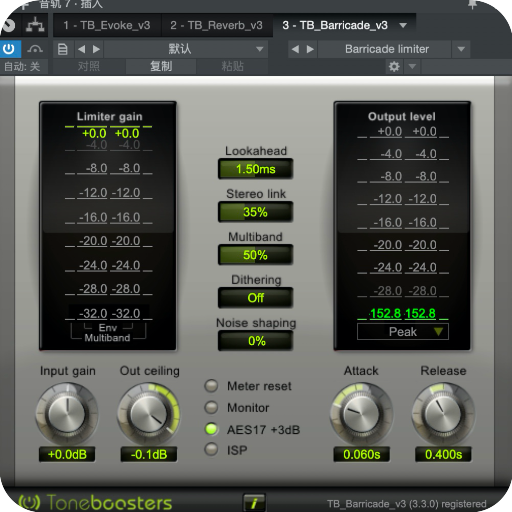Screen dimensions: 512x512
Task: Click the Toneboosters logo
Action: coord(95,503)
